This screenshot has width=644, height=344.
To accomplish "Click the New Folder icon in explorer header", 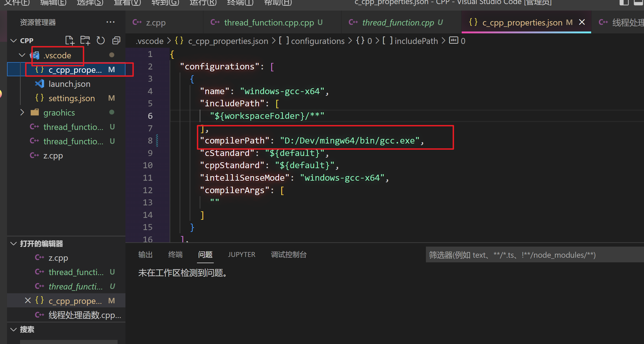I will [85, 40].
